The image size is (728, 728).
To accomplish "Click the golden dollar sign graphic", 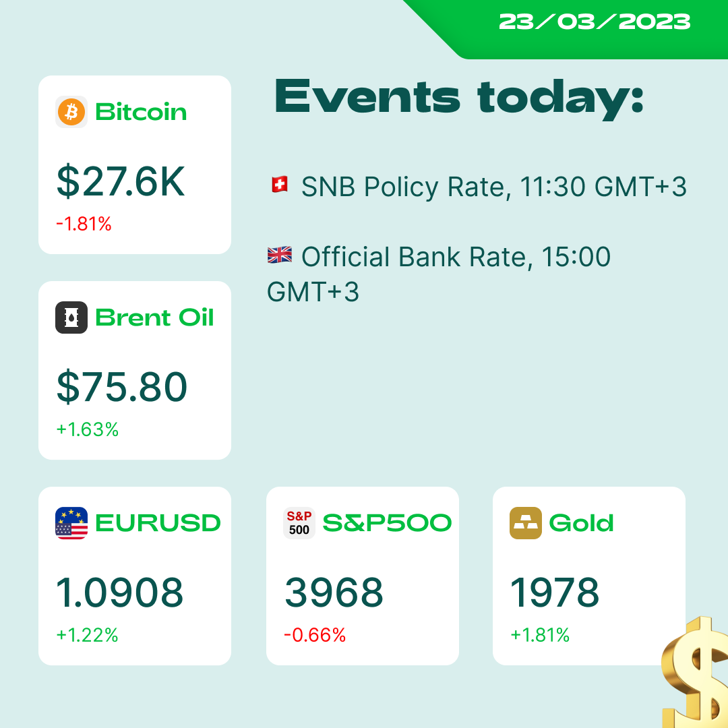I will pyautogui.click(x=696, y=674).
